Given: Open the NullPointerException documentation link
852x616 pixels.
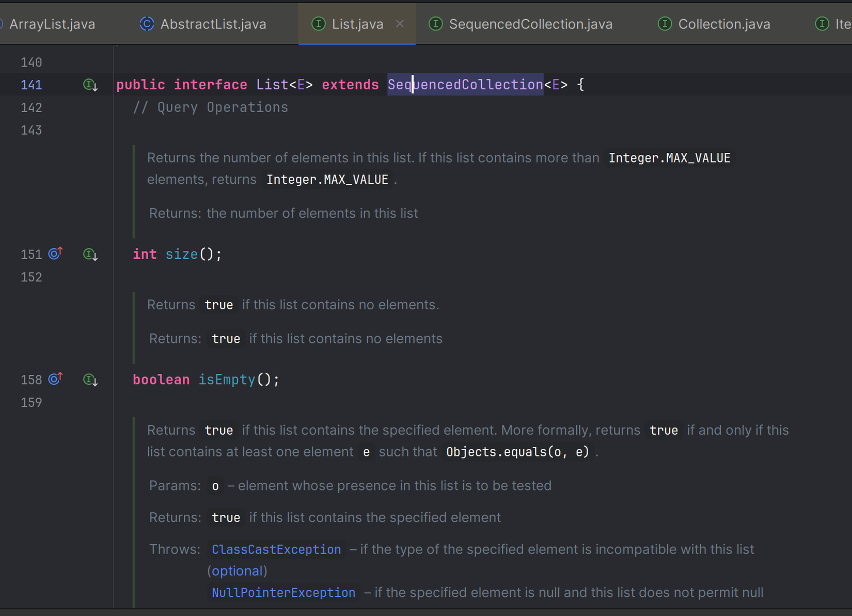Looking at the screenshot, I should tap(283, 592).
